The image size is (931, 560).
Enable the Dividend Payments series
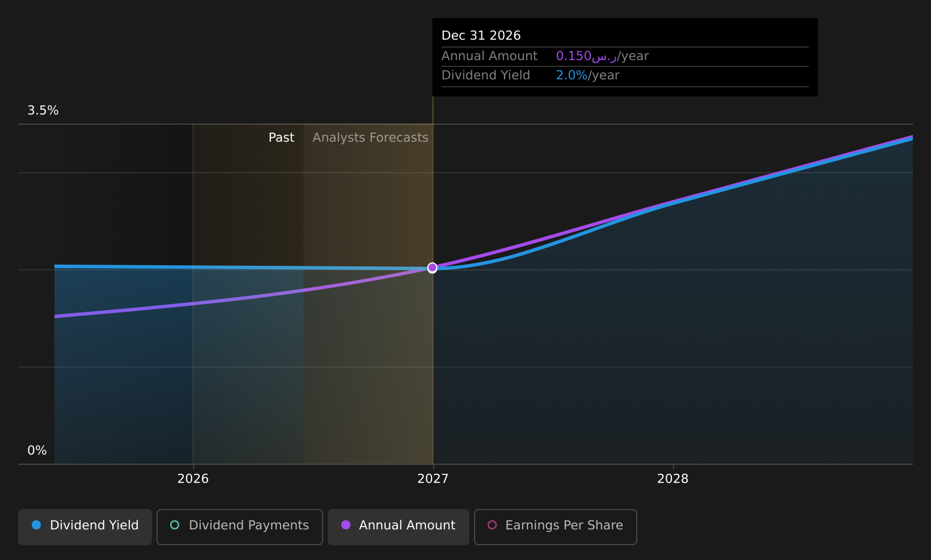(x=240, y=527)
